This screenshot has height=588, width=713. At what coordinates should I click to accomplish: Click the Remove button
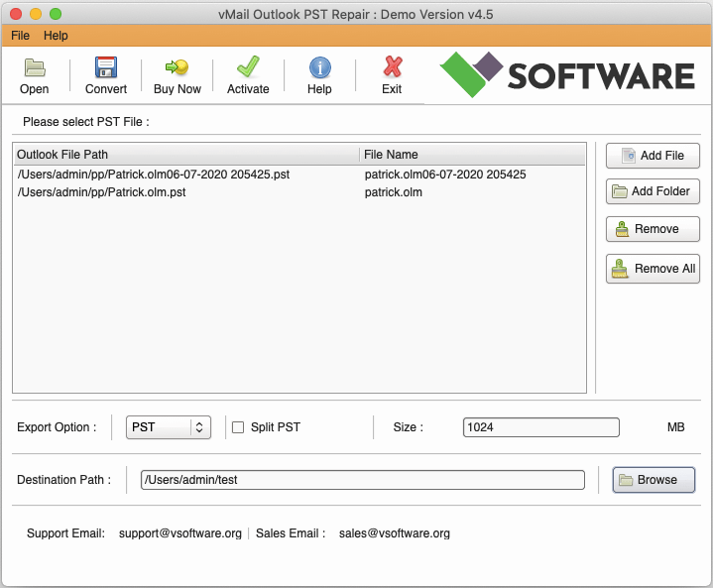click(x=653, y=229)
